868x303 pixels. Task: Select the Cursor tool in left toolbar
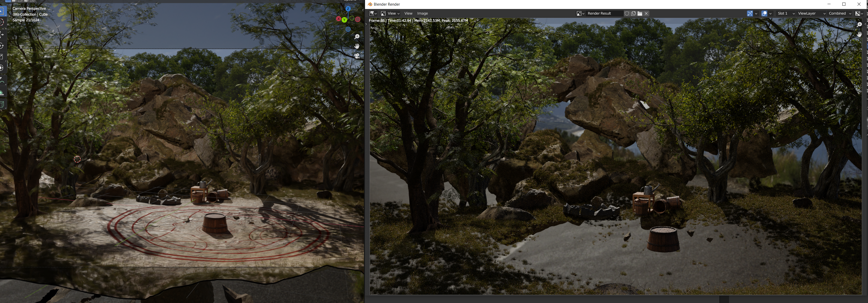pyautogui.click(x=2, y=22)
